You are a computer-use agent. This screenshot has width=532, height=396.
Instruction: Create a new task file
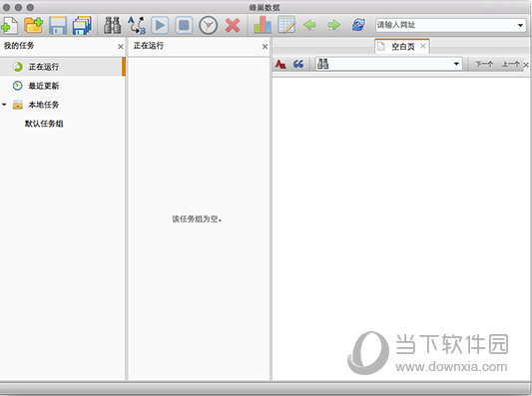coord(9,25)
